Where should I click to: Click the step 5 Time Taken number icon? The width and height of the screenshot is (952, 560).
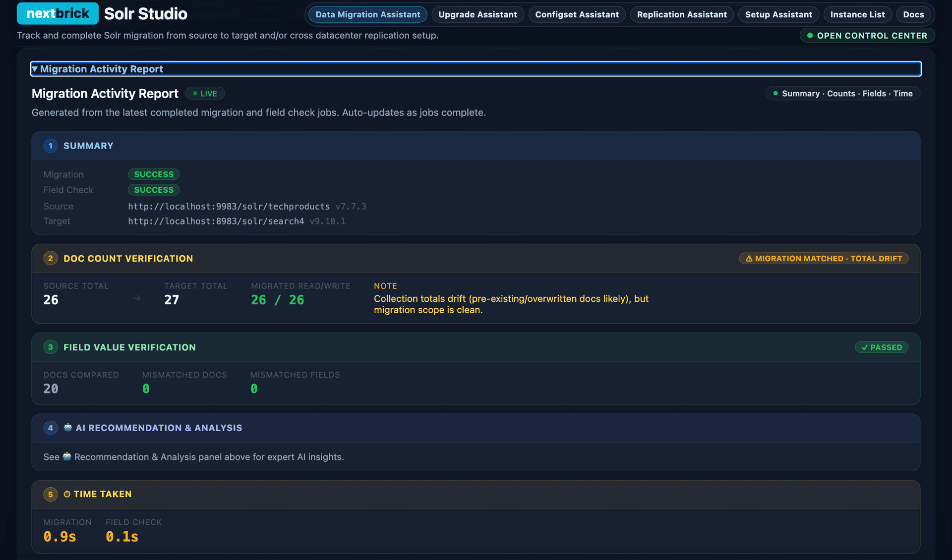pos(51,494)
